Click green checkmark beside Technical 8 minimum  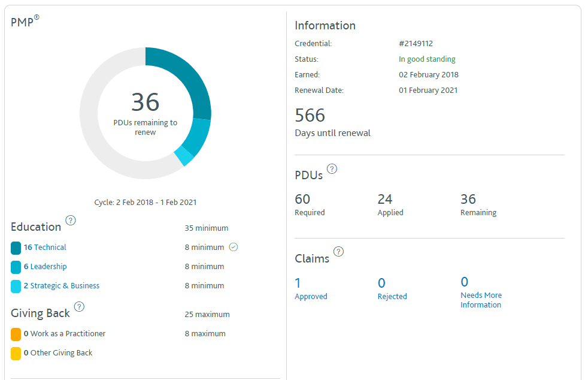tap(234, 247)
